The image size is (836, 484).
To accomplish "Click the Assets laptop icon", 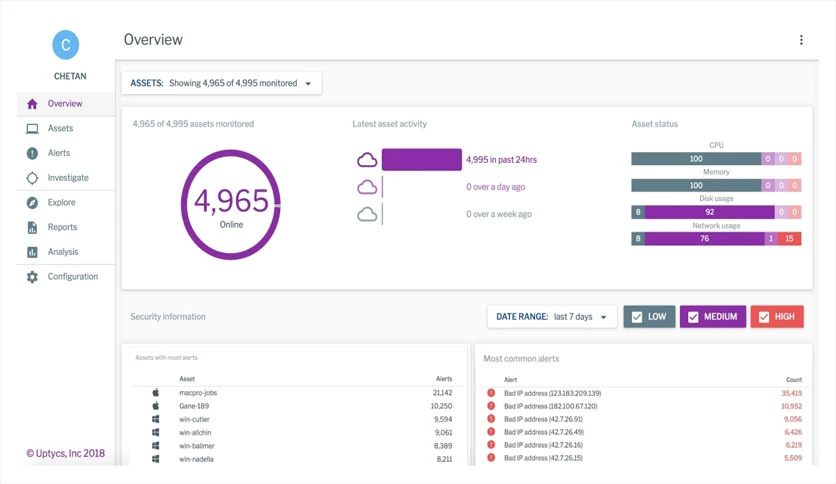I will click(x=32, y=128).
